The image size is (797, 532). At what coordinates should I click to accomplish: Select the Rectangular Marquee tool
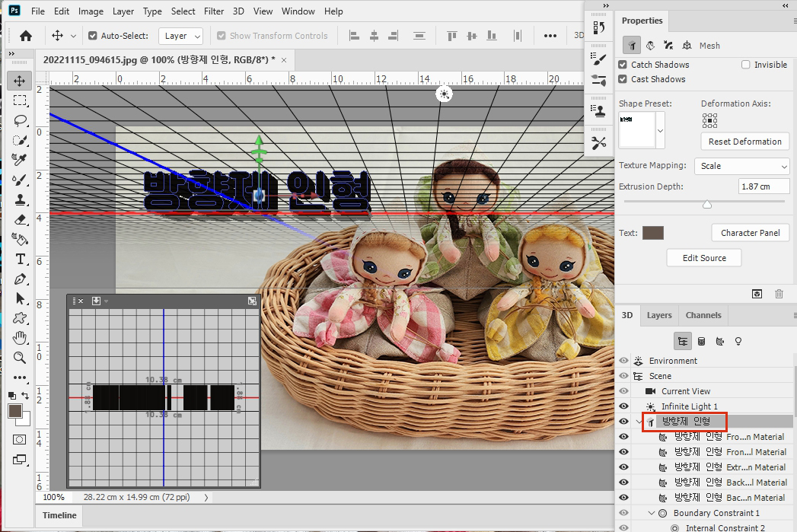(19, 100)
